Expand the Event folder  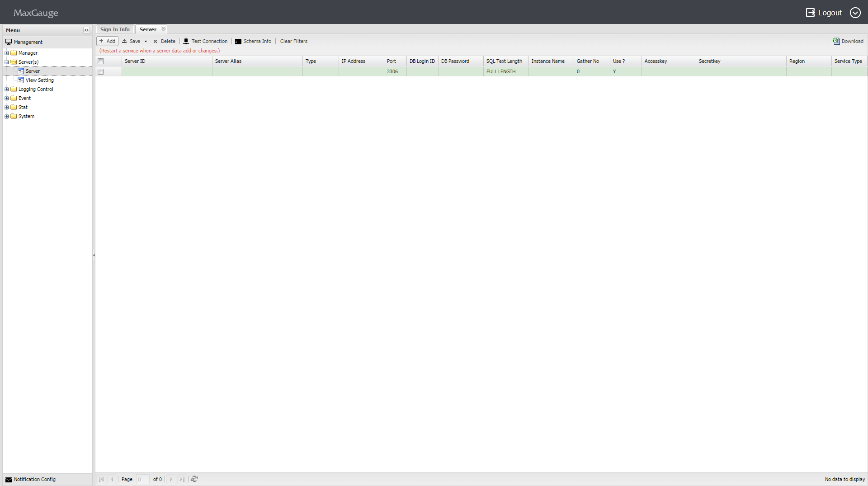[7, 98]
